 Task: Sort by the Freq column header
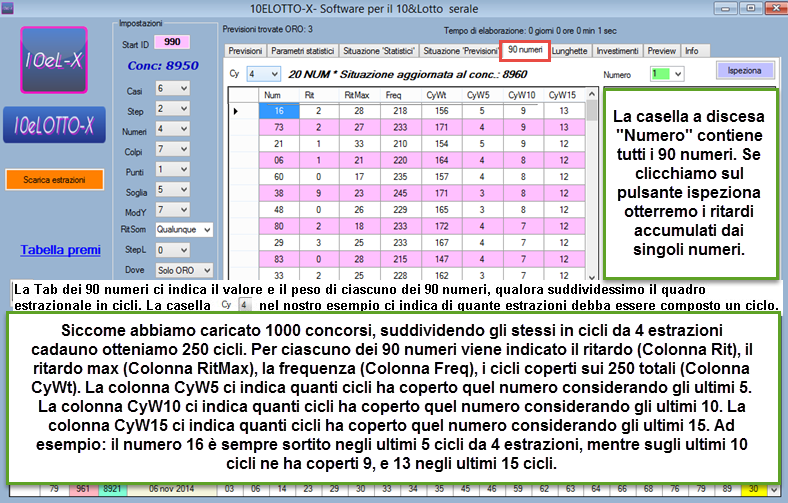pos(401,95)
